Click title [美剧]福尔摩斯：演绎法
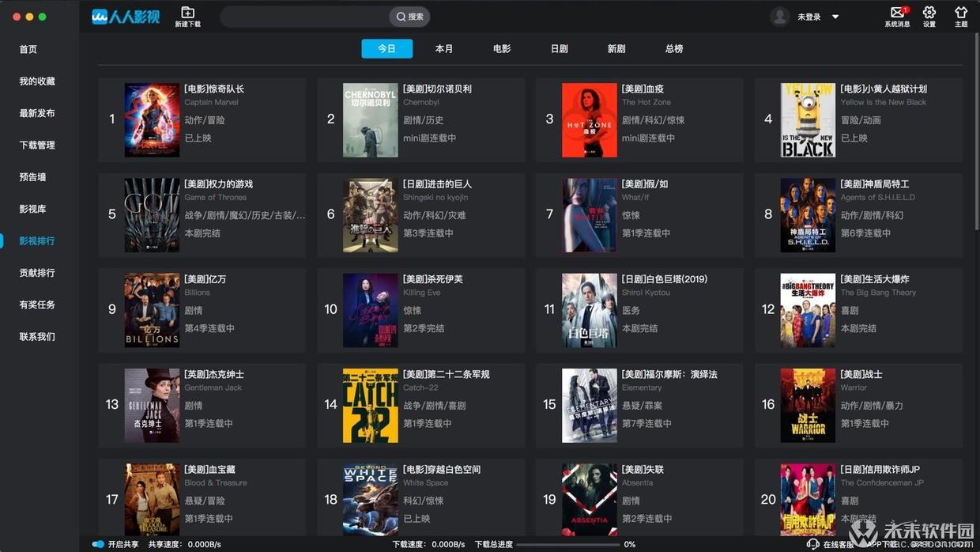This screenshot has height=552, width=980. (x=669, y=374)
